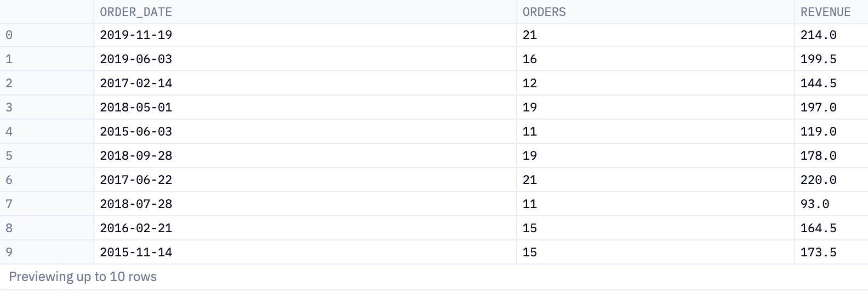
Task: Click the 2015-06-03 date cell
Action: 305,132
